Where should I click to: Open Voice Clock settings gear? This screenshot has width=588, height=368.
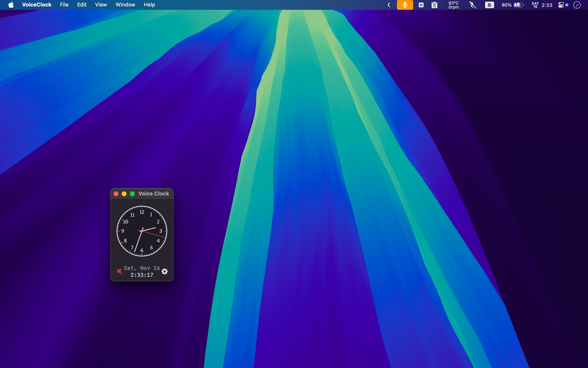(x=165, y=271)
